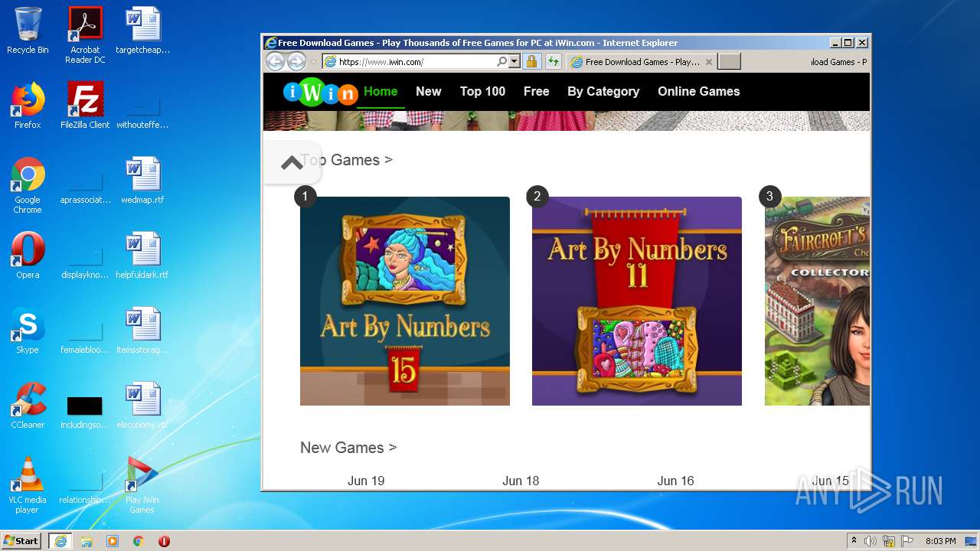Open the Opera icon in taskbar
This screenshot has width=980, height=551.
point(164,541)
